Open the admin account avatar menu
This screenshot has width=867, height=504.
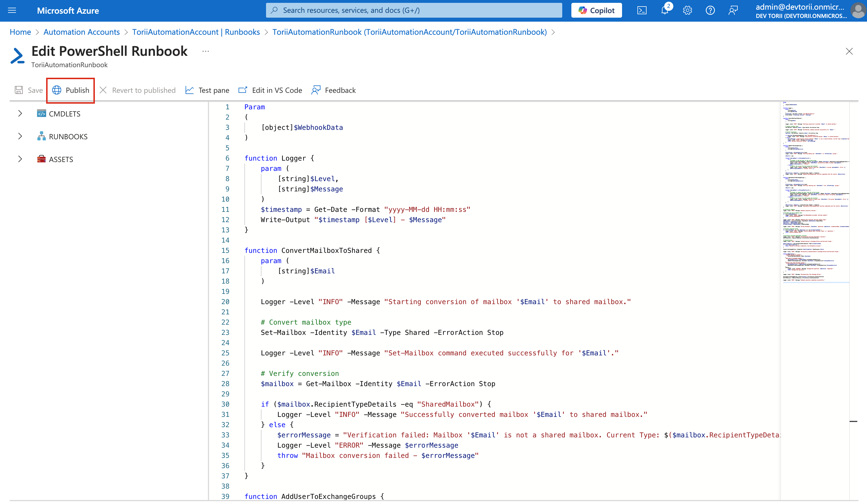(x=858, y=10)
